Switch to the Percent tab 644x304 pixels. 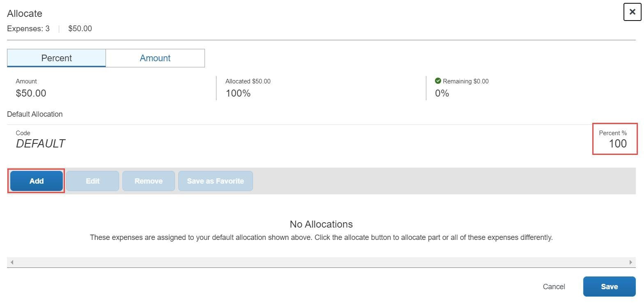[56, 58]
